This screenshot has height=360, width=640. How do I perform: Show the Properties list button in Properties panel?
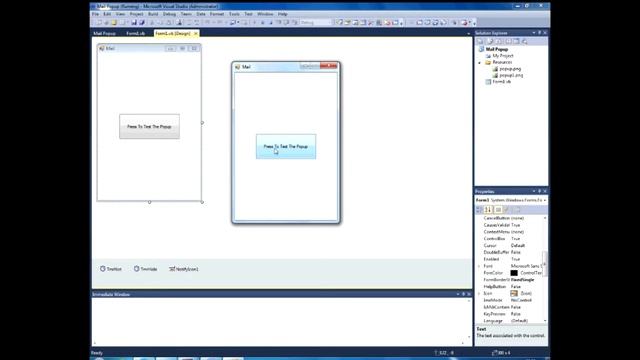pos(498,209)
